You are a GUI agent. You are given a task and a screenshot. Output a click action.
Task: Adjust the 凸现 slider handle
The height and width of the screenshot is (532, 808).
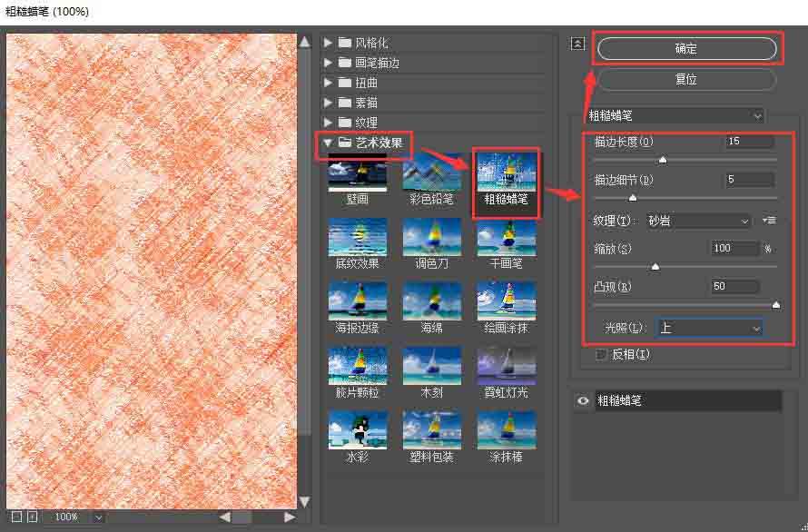(x=776, y=305)
